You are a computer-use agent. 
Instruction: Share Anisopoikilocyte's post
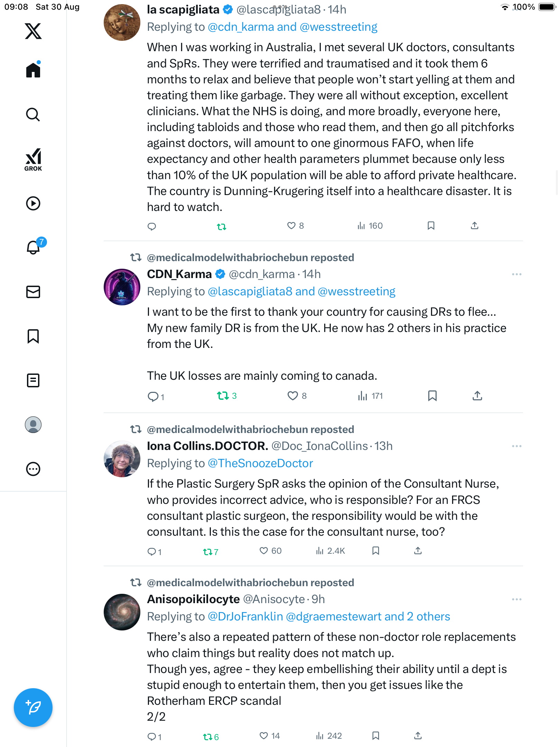[x=418, y=736]
